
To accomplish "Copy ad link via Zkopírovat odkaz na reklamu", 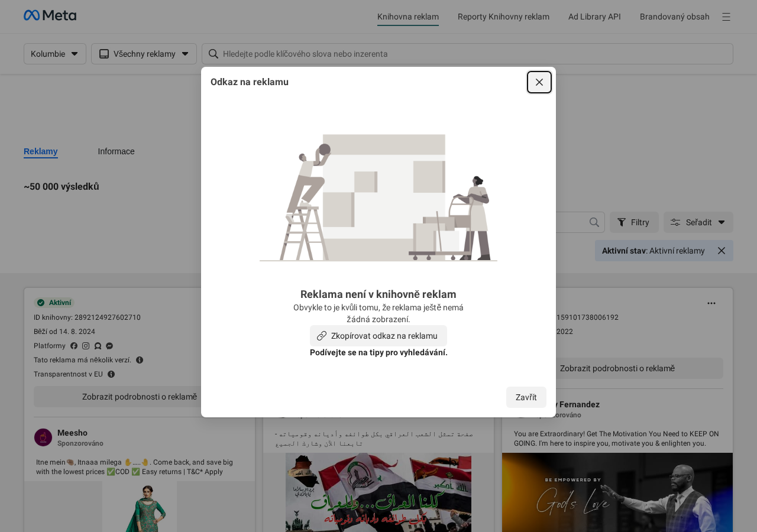I will [x=378, y=336].
